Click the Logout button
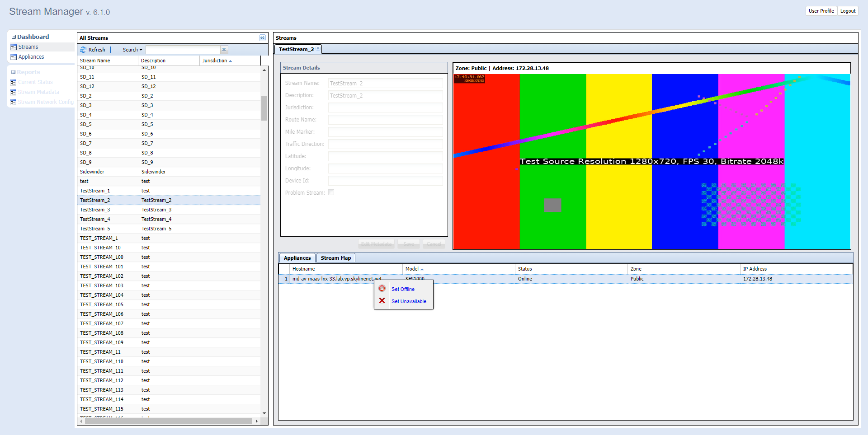The image size is (868, 435). [x=848, y=11]
